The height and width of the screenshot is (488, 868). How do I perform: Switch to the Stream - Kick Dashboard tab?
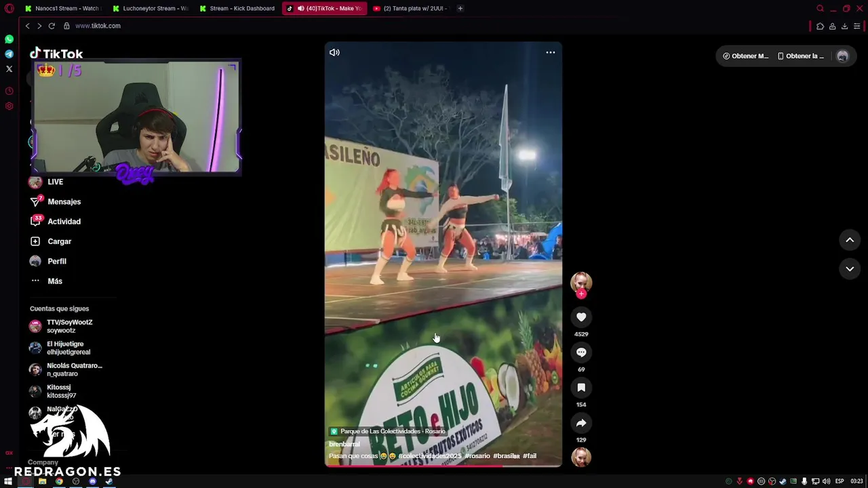coord(237,8)
